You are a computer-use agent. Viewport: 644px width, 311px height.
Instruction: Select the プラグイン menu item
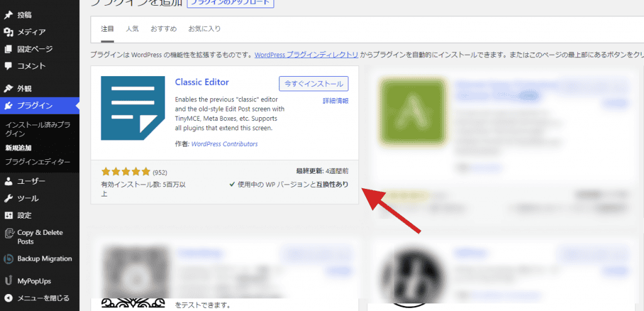pyautogui.click(x=40, y=106)
